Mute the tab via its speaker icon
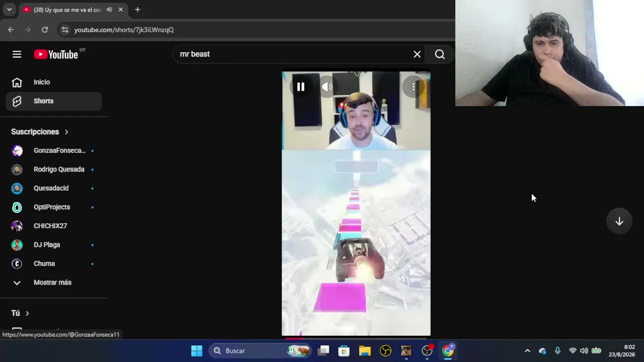This screenshot has width=644, height=362. (109, 10)
